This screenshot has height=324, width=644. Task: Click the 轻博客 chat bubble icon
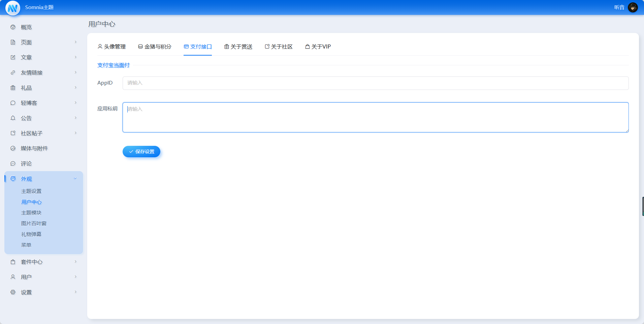click(x=13, y=103)
